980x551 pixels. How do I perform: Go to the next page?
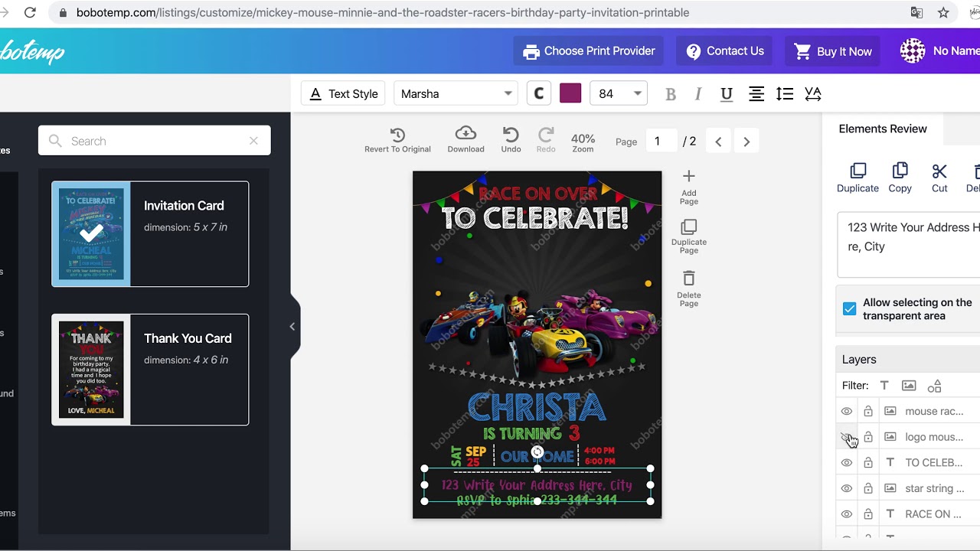[746, 142]
